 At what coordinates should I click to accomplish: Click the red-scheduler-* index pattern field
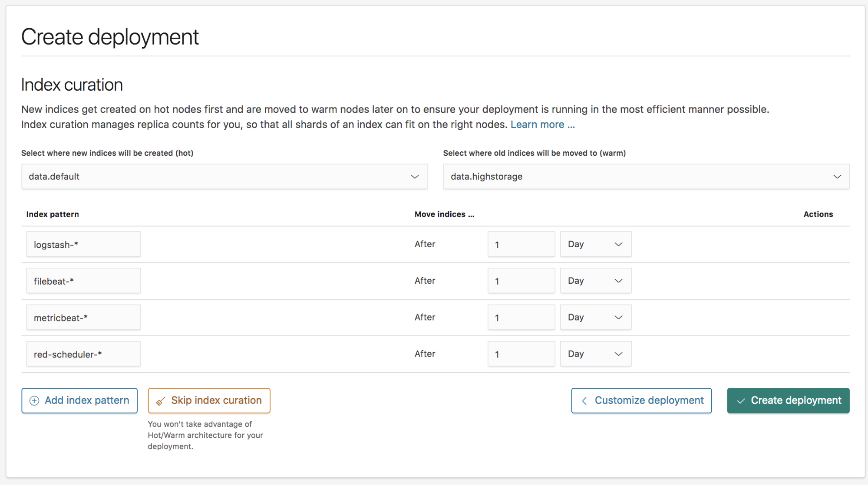[x=83, y=354]
